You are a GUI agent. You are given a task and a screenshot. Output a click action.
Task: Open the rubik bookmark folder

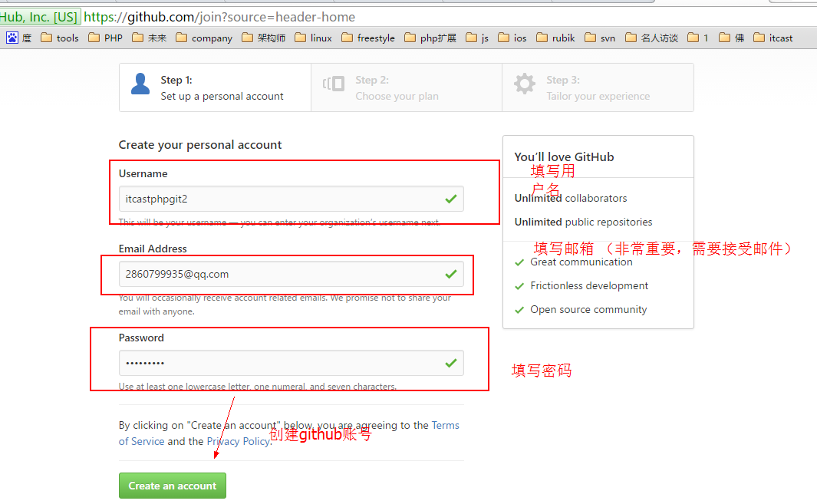pos(556,38)
